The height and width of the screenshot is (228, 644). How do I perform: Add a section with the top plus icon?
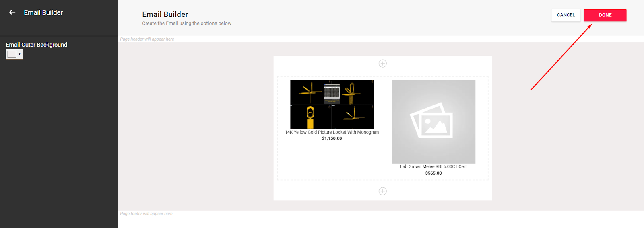coord(383,64)
